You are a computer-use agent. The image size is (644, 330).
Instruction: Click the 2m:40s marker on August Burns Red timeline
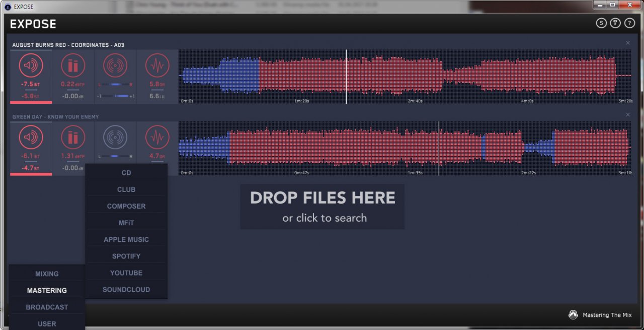pyautogui.click(x=415, y=101)
